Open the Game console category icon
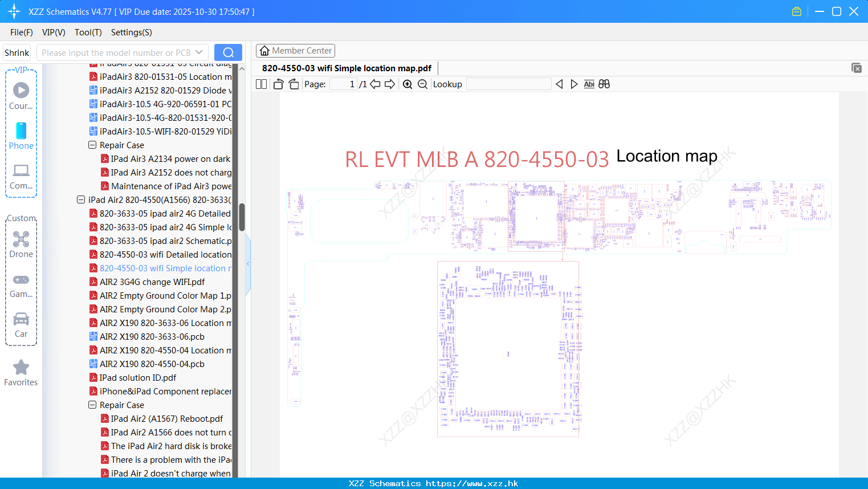Image resolution: width=868 pixels, height=489 pixels. pyautogui.click(x=21, y=279)
